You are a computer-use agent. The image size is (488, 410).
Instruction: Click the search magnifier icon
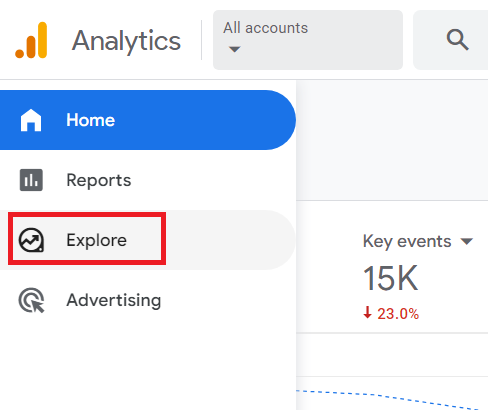458,40
